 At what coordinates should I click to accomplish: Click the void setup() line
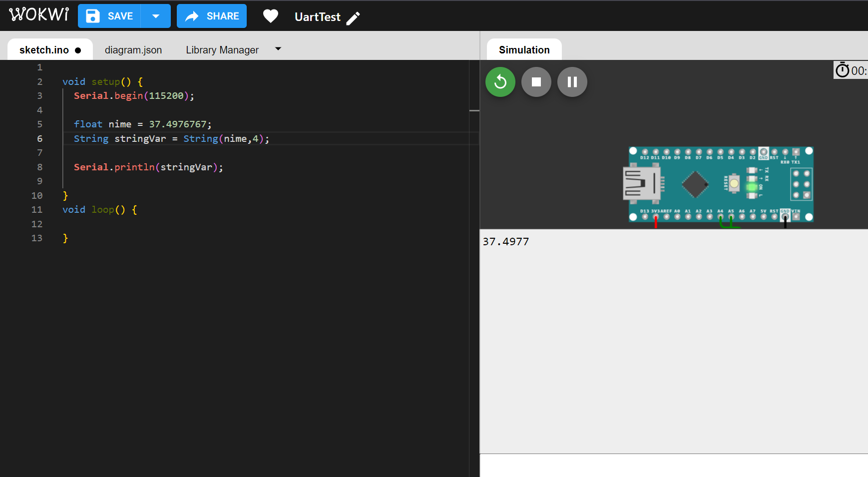pos(102,82)
